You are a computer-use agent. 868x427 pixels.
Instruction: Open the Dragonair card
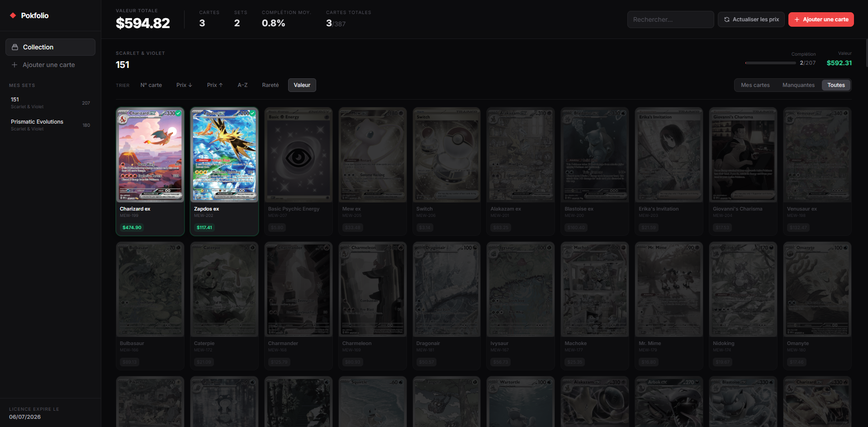point(447,306)
